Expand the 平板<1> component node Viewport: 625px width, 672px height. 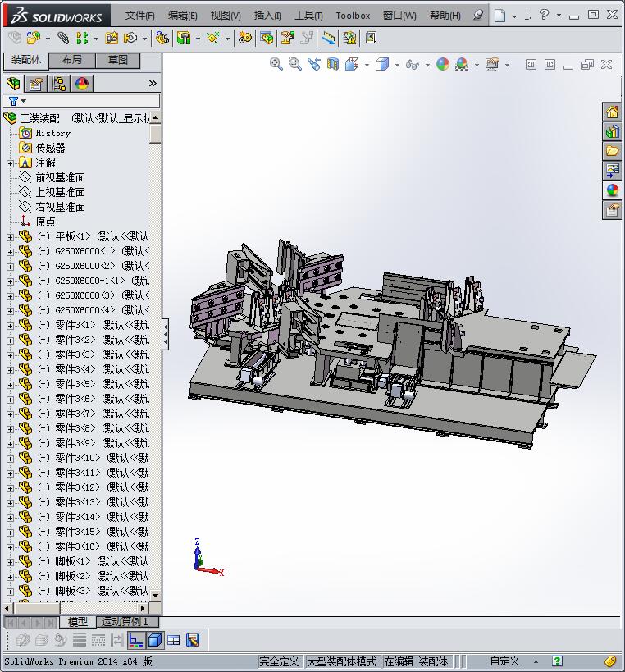(10, 237)
